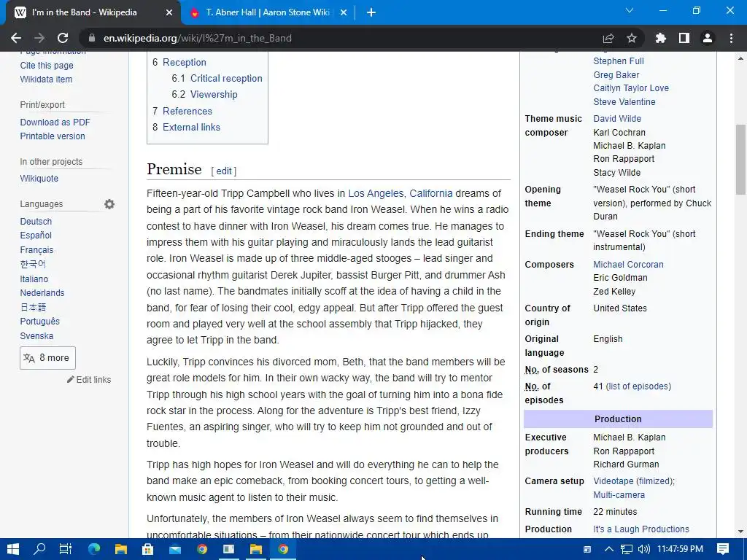
Task: Open a new browser tab
Action: (371, 13)
